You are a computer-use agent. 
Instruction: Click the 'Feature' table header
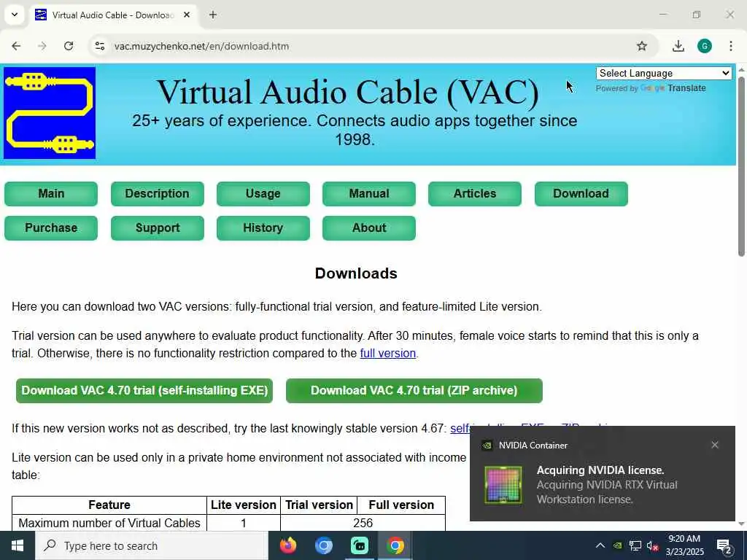[x=109, y=505]
